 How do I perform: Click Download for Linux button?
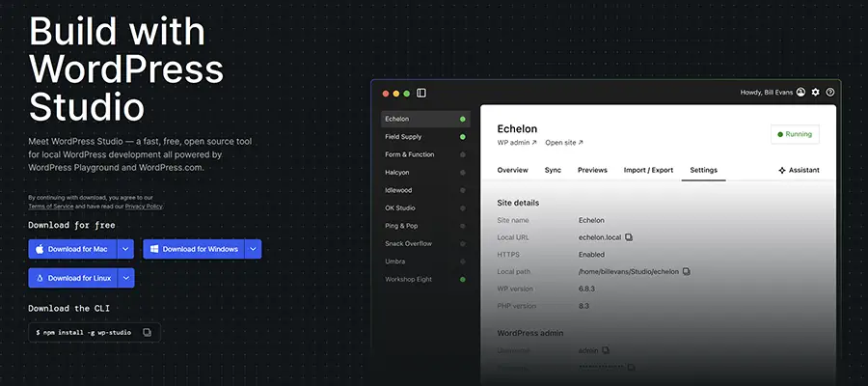tap(73, 278)
